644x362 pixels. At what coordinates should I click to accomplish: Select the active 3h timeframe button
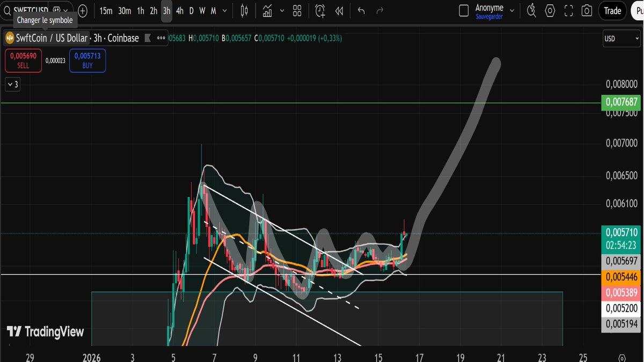(167, 11)
